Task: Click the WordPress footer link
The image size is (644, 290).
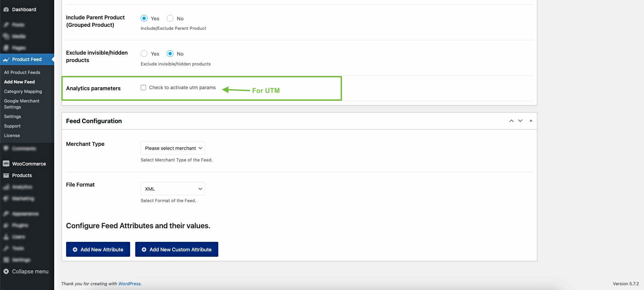Action: (x=129, y=284)
